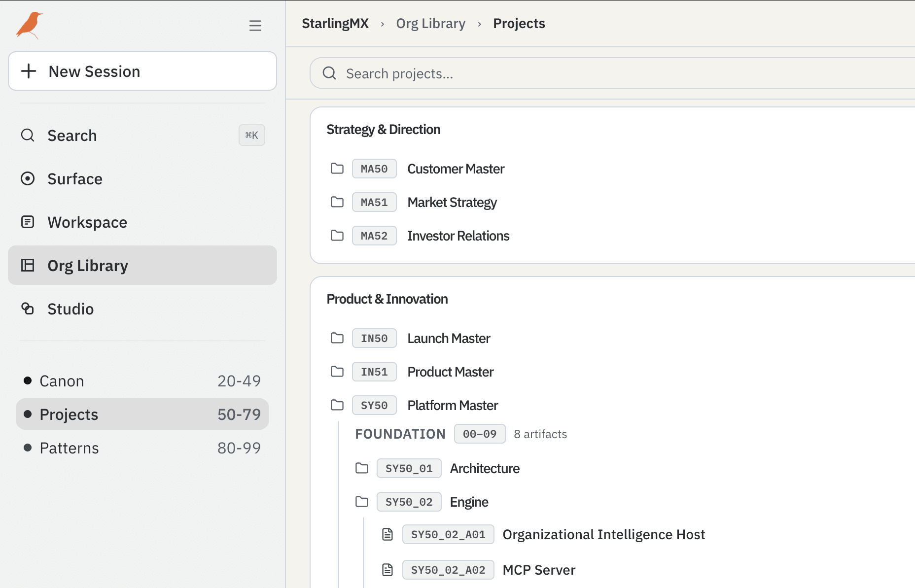Click document icon of Organizational Intelligence Host
Viewport: 915px width, 588px height.
coord(387,534)
